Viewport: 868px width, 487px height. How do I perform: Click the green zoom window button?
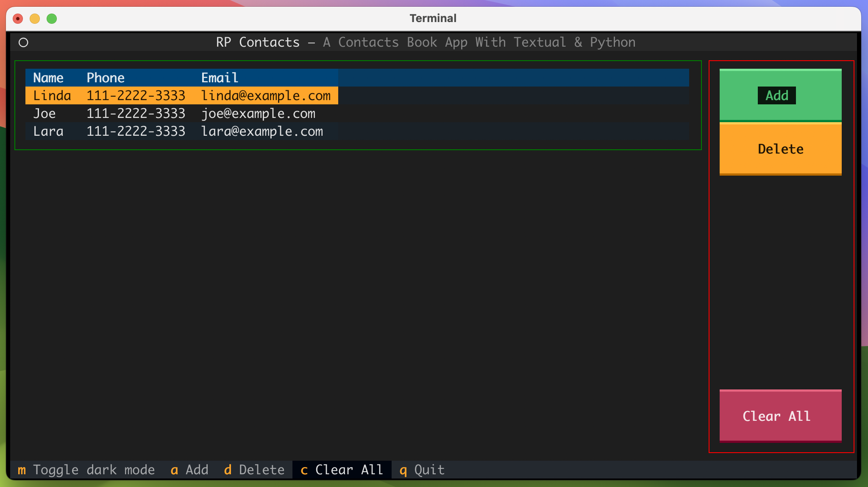(52, 19)
